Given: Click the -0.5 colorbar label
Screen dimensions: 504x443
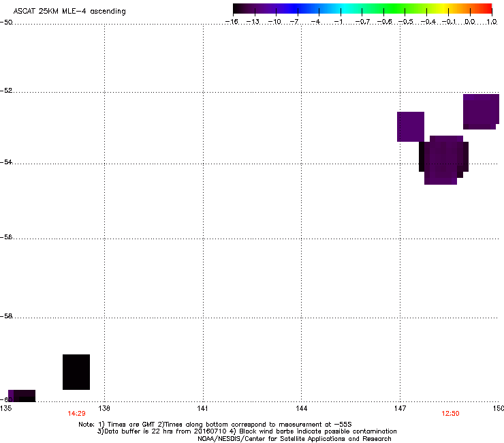Looking at the screenshot, I should (x=406, y=22).
